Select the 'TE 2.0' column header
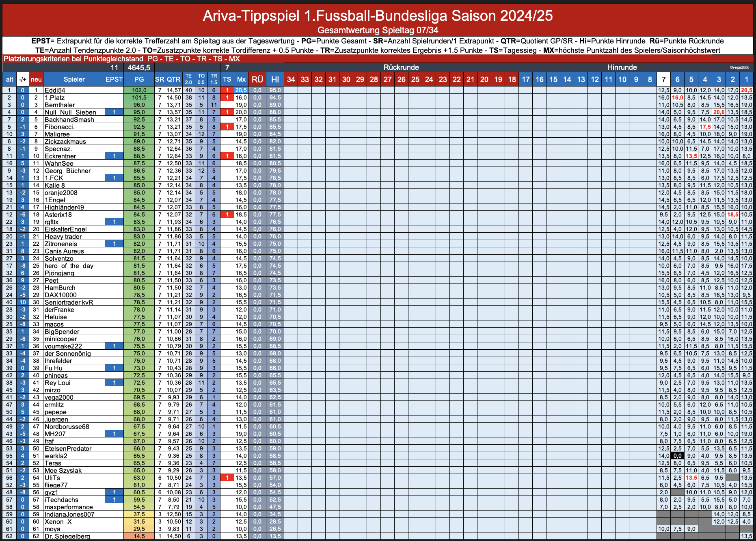Image resolution: width=756 pixels, height=541 pixels. click(189, 79)
